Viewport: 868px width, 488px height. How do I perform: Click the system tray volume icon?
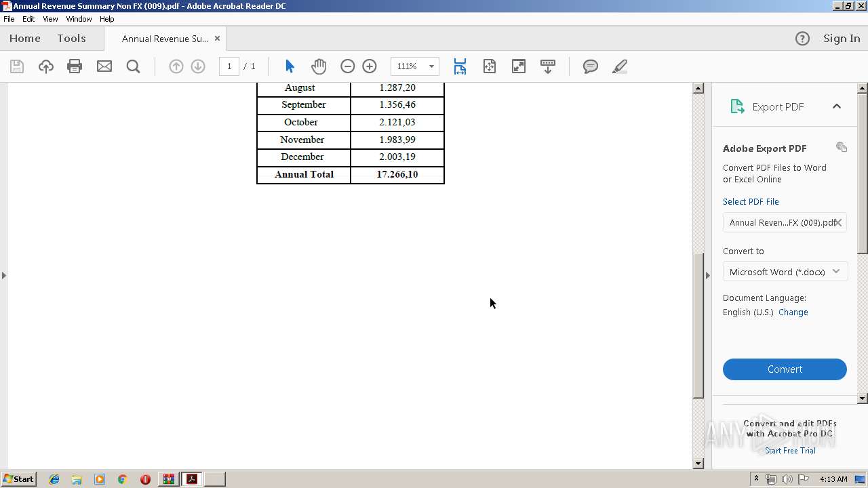[x=787, y=479]
